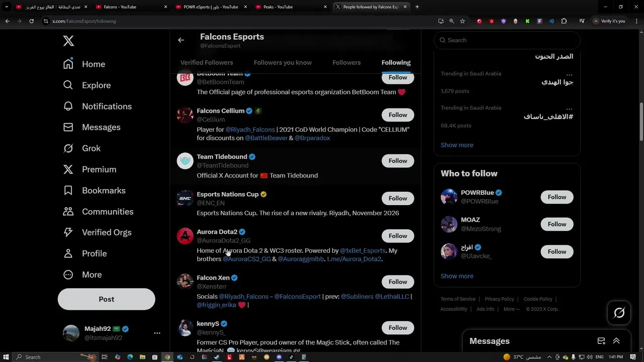This screenshot has height=362, width=644.
Task: Open the @1xBet_Esports mention link
Action: tap(363, 250)
